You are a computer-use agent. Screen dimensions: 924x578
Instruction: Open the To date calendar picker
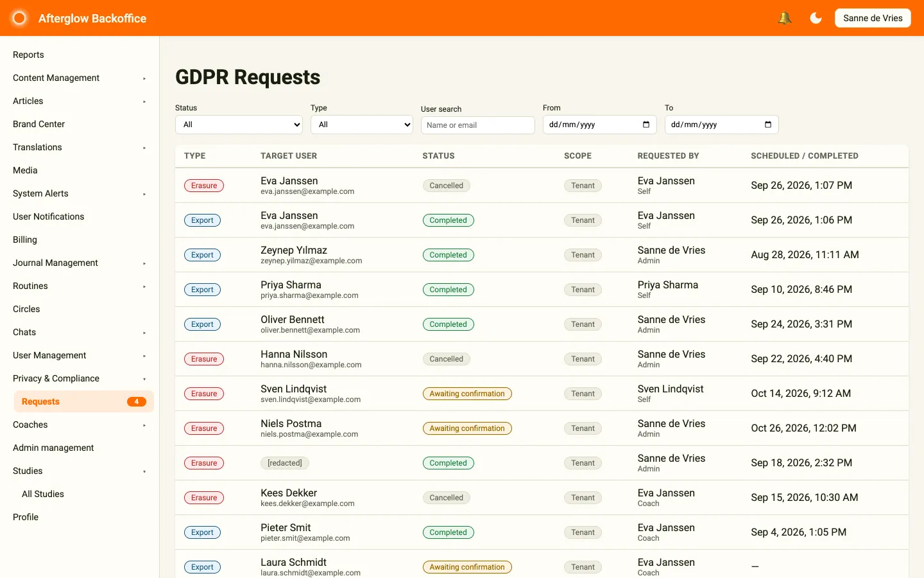tap(767, 125)
